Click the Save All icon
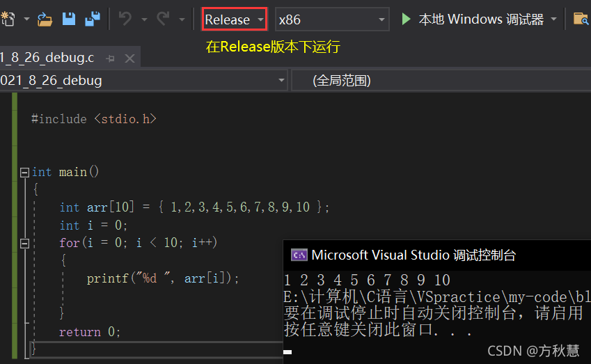 click(93, 19)
